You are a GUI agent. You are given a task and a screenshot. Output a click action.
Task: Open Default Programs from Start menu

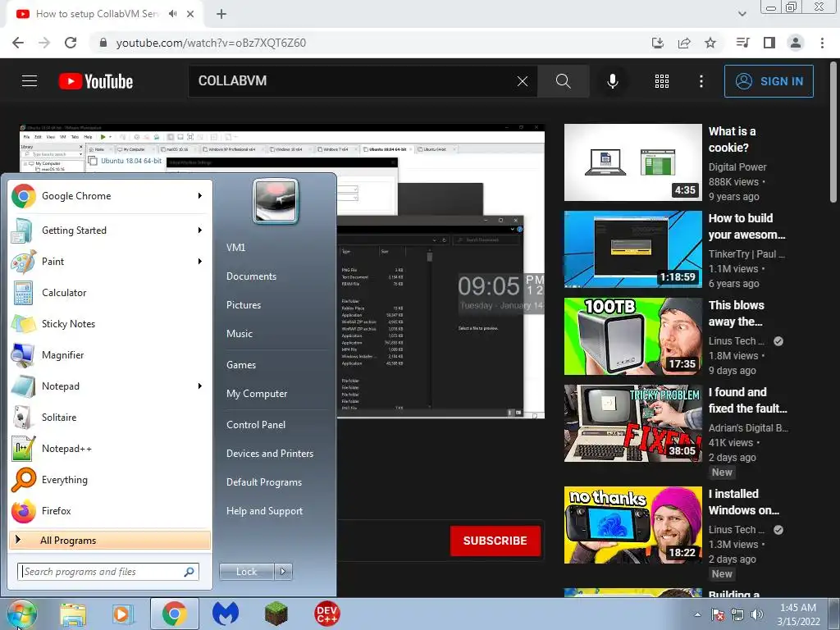pos(264,482)
